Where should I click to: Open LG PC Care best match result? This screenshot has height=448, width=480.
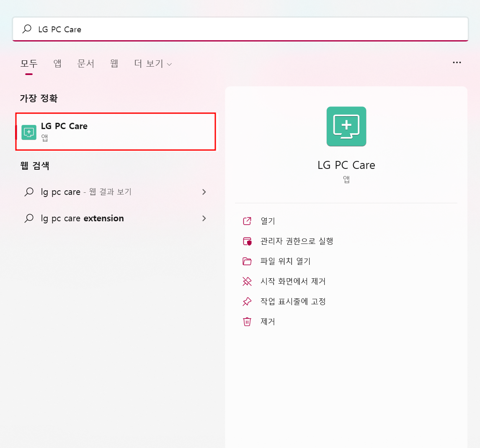[116, 132]
